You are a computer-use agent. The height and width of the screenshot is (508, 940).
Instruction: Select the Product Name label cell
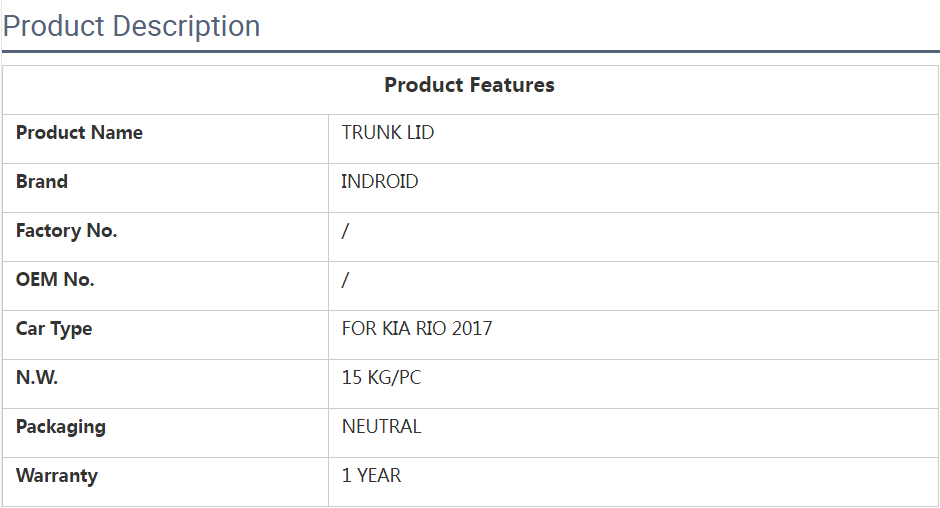point(79,133)
